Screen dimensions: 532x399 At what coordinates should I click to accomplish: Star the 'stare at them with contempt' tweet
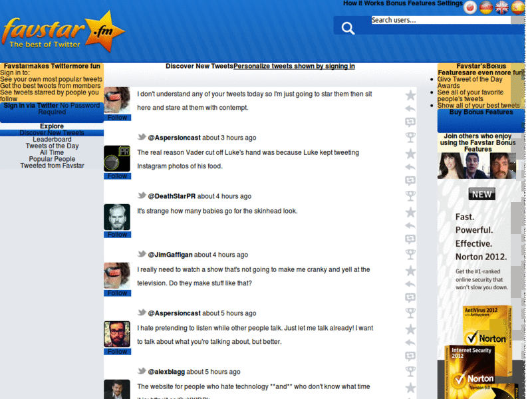pos(410,95)
